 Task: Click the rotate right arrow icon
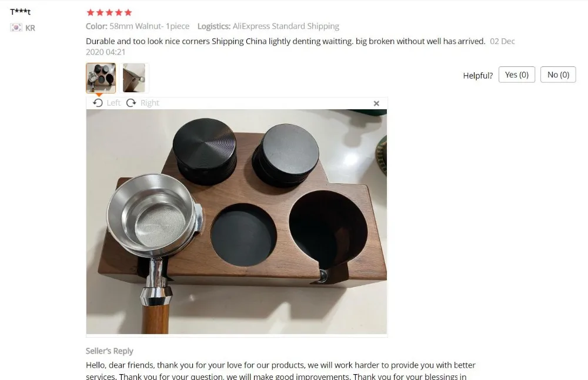tap(131, 103)
